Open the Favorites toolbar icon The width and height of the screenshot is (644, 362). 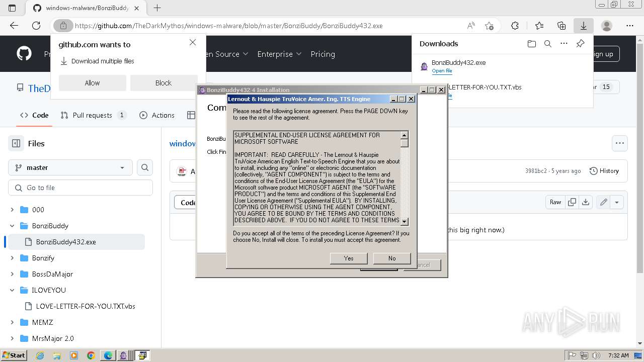point(539,26)
